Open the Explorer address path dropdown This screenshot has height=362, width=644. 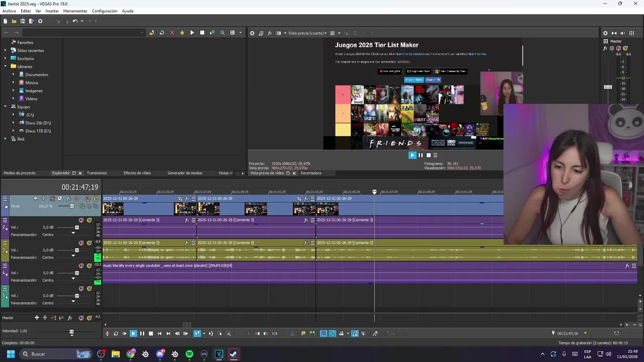pos(142,33)
